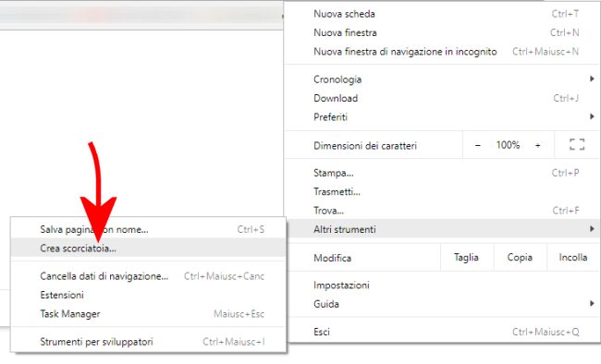601x364 pixels.
Task: Click the Taglia button
Action: (x=466, y=258)
